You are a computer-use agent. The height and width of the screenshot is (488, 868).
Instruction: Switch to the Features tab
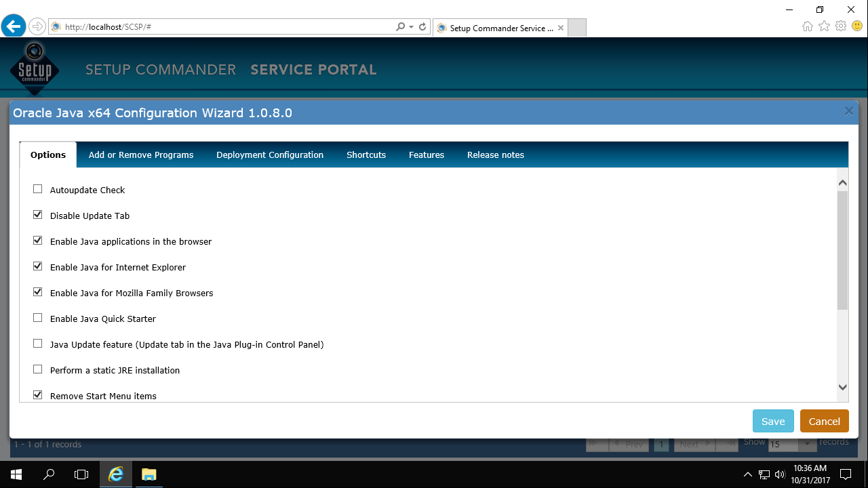(x=427, y=155)
